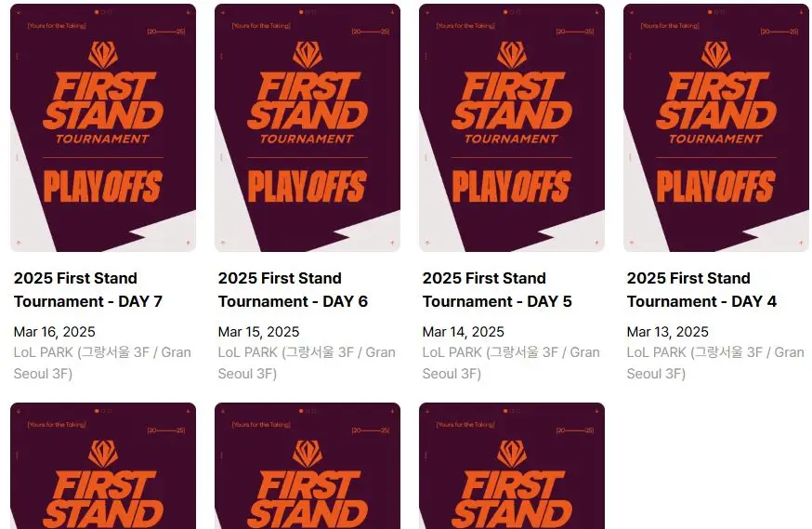This screenshot has height=529, width=812.
Task: Click the '2025 First Stand Tournament - DAY 6' title
Action: coord(293,290)
